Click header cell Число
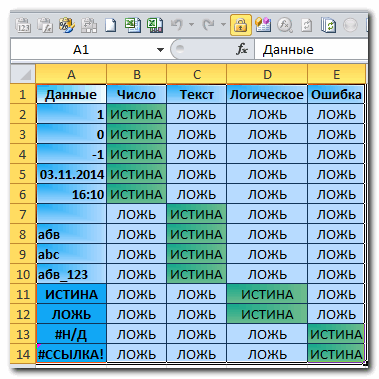The height and width of the screenshot is (379, 379). pos(137,94)
